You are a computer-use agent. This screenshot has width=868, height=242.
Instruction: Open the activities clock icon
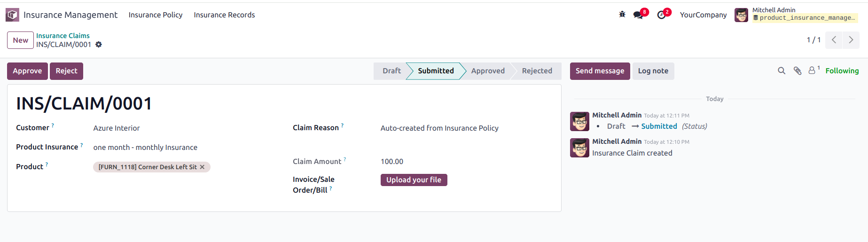(661, 15)
